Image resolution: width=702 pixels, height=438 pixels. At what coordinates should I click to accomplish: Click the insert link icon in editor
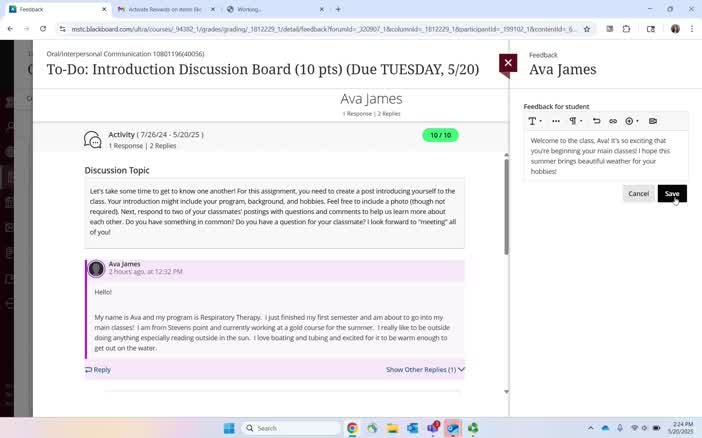613,121
